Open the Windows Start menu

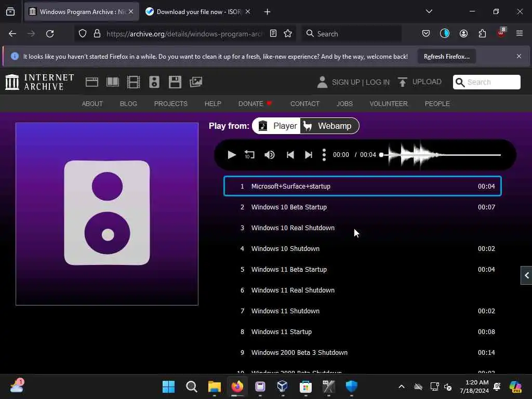click(x=169, y=387)
